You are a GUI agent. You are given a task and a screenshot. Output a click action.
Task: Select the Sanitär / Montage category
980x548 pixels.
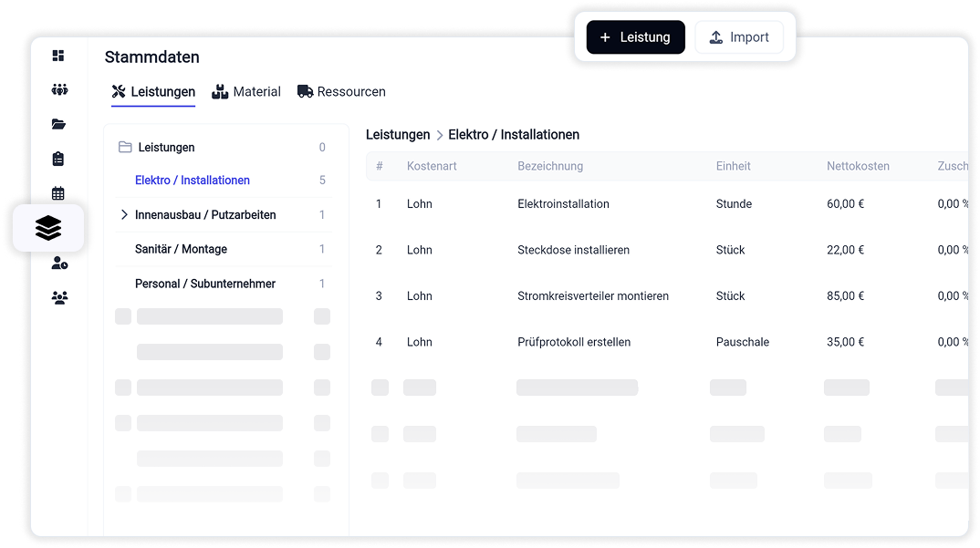point(181,249)
